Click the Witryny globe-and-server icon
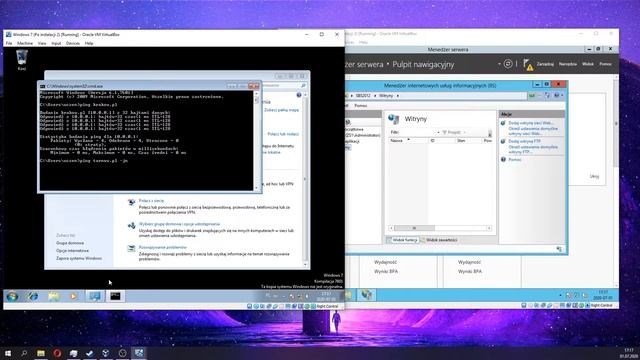Screen dimensions: 640x360 click(x=393, y=119)
